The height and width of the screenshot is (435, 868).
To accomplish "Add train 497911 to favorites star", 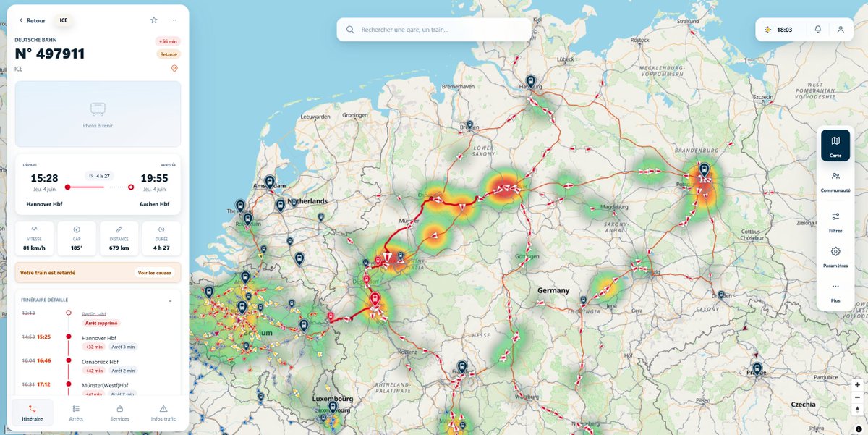I will click(x=153, y=20).
